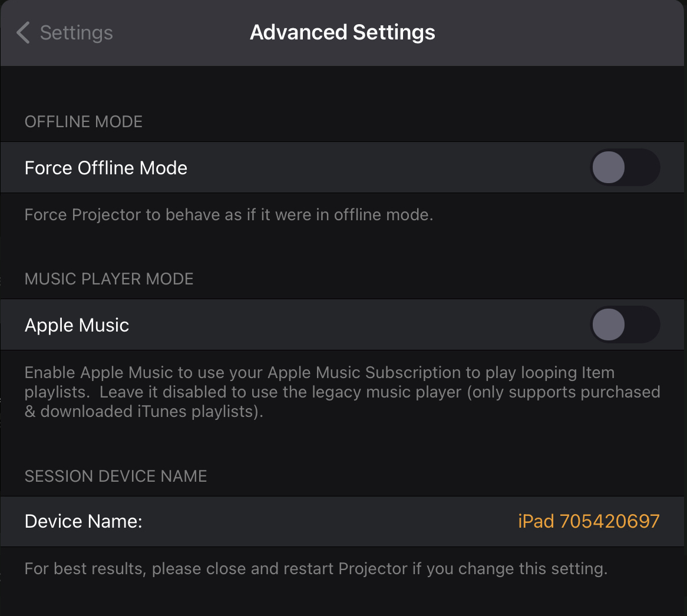Click the Apple Music row label
This screenshot has width=687, height=616.
(x=77, y=325)
